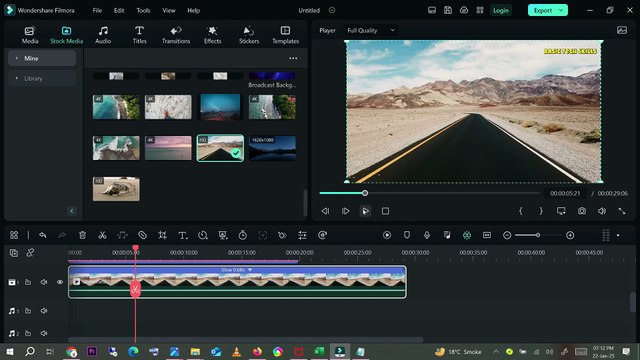Open the Effects tab
The width and height of the screenshot is (640, 360).
212,35
